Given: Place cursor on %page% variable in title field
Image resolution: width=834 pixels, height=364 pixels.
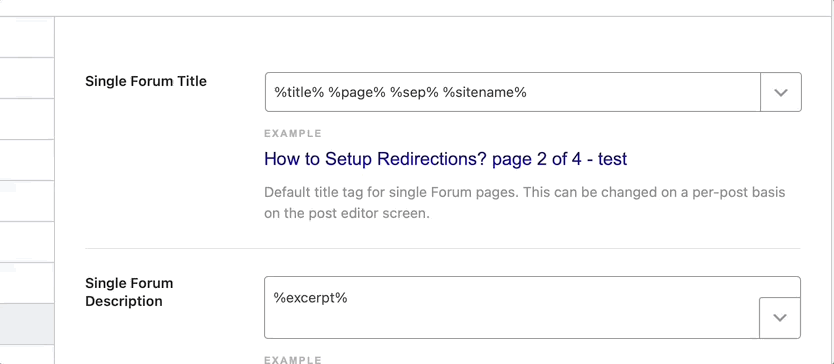Looking at the screenshot, I should coord(356,93).
